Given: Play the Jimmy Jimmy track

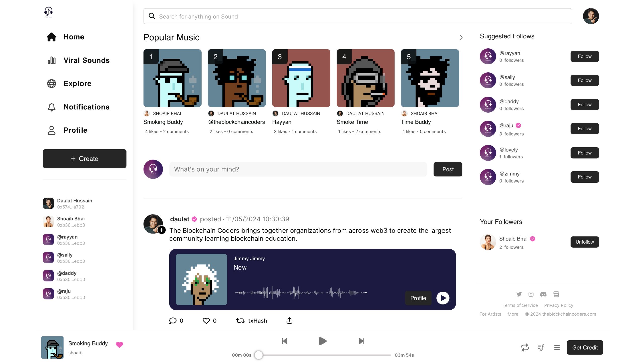Looking at the screenshot, I should pos(443,298).
